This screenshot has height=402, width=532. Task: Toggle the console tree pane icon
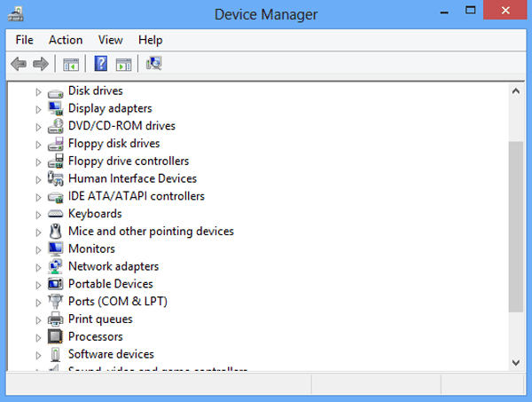coord(71,64)
